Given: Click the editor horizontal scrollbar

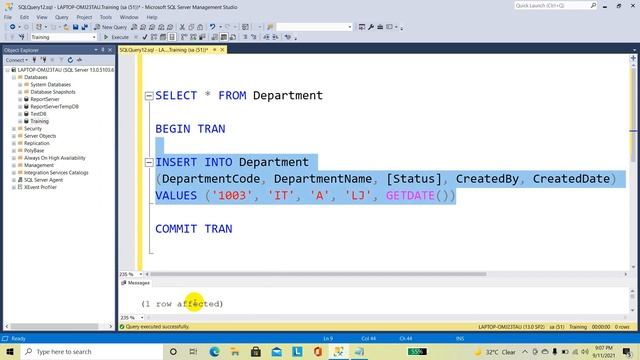Looking at the screenshot, I should pos(318,274).
